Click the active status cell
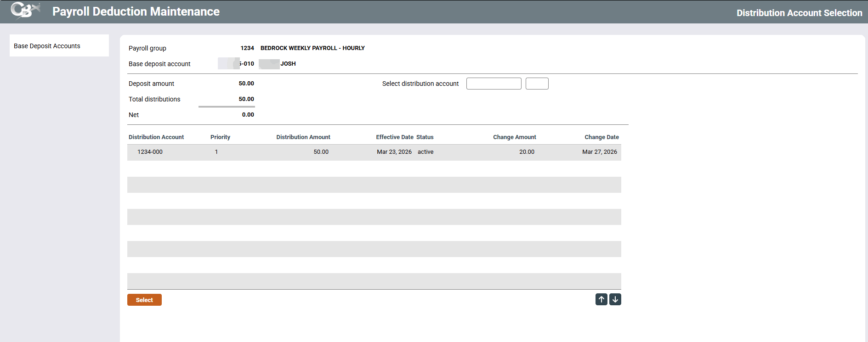The width and height of the screenshot is (868, 342). 425,152
